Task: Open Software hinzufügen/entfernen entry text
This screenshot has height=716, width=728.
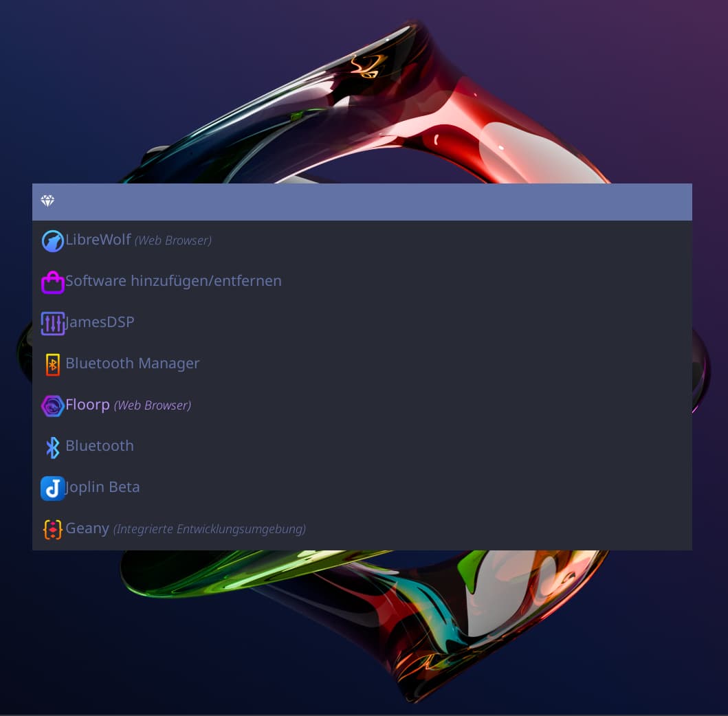Action: [x=173, y=281]
